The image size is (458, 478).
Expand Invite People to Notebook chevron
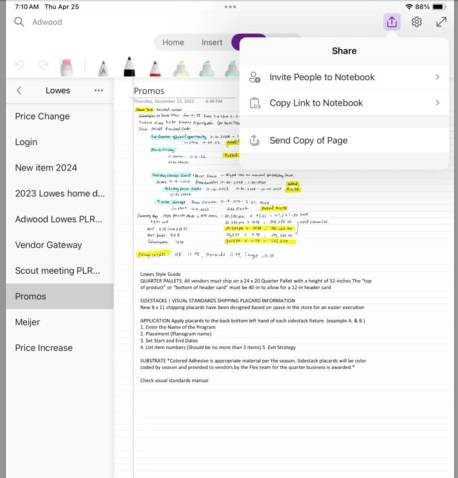point(437,77)
